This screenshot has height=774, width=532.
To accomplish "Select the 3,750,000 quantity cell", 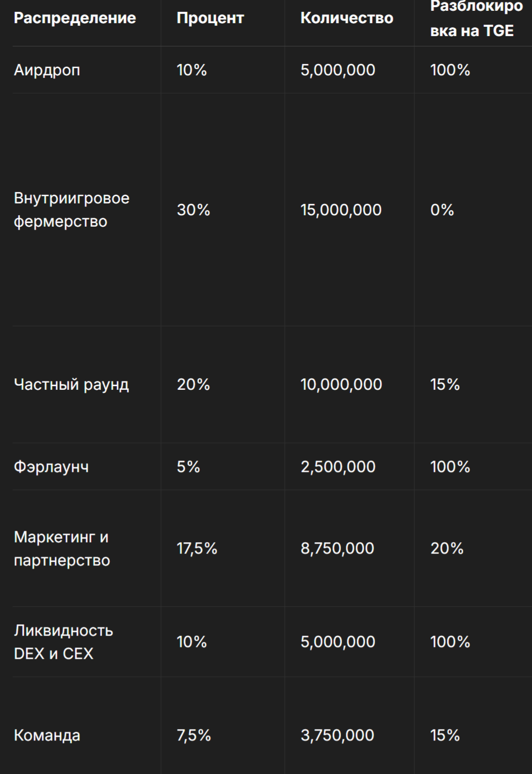I will tap(337, 735).
